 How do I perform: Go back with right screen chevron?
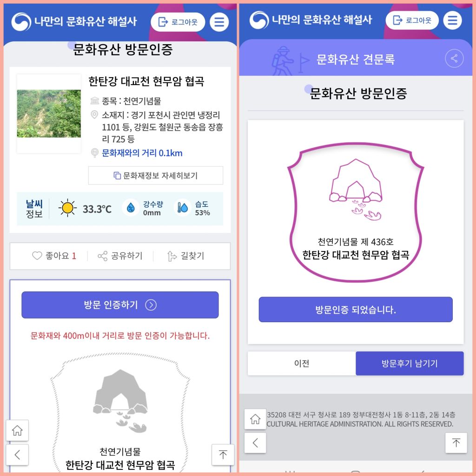pos(255,443)
